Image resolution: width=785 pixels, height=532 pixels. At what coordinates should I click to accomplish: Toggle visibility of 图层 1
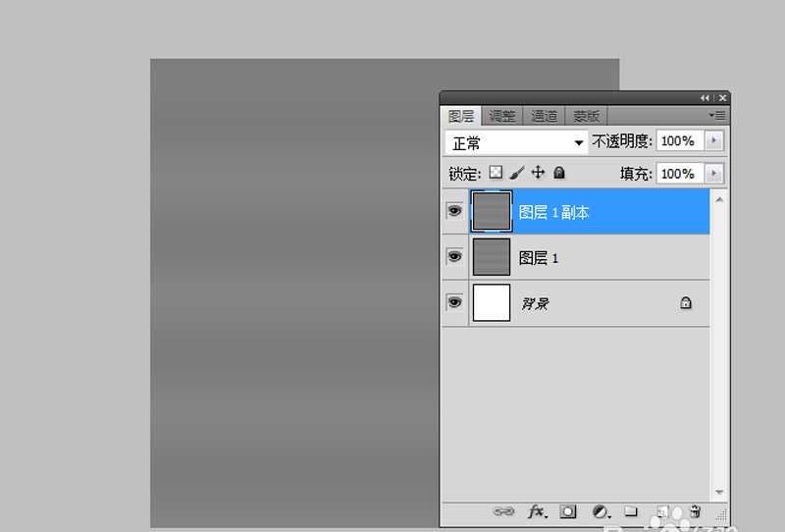coord(454,257)
